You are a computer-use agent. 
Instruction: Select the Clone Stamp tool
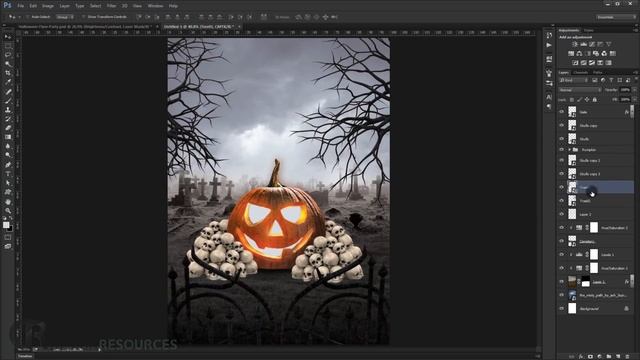[x=8, y=110]
